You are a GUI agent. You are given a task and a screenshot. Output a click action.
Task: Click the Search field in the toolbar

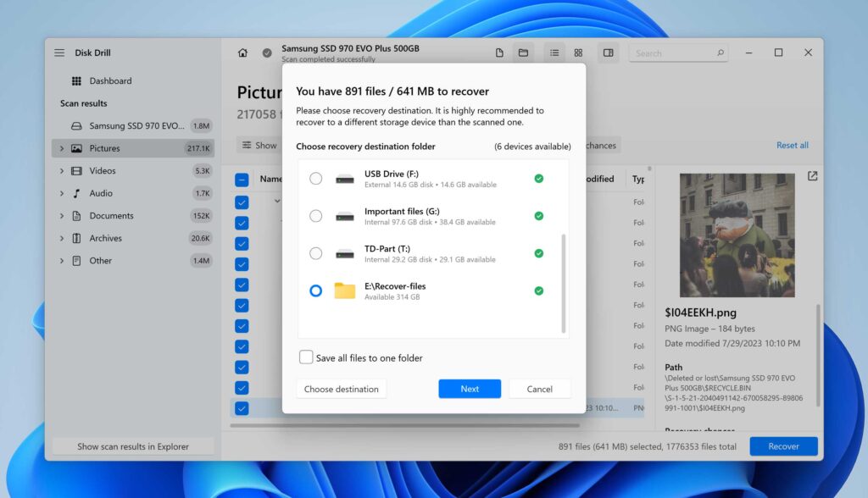click(678, 53)
